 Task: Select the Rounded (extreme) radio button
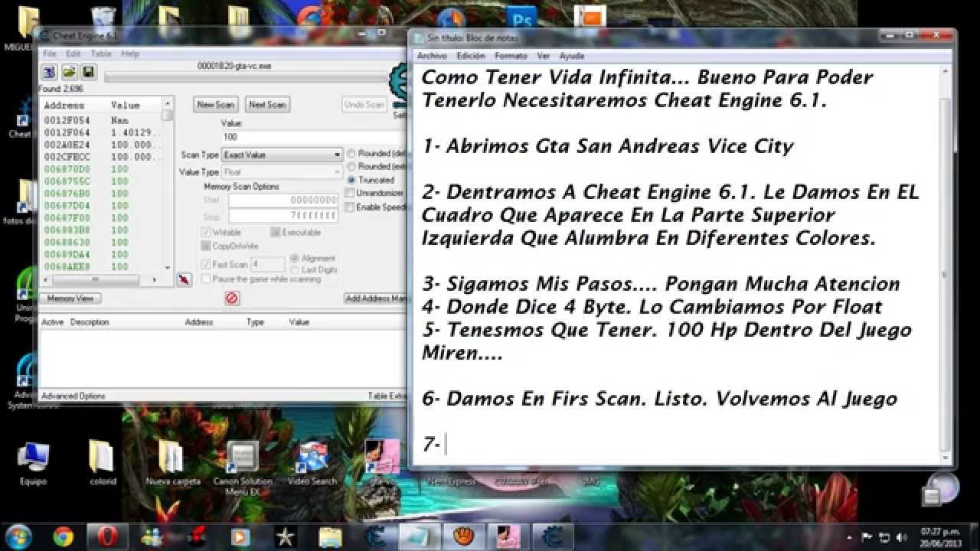[351, 167]
